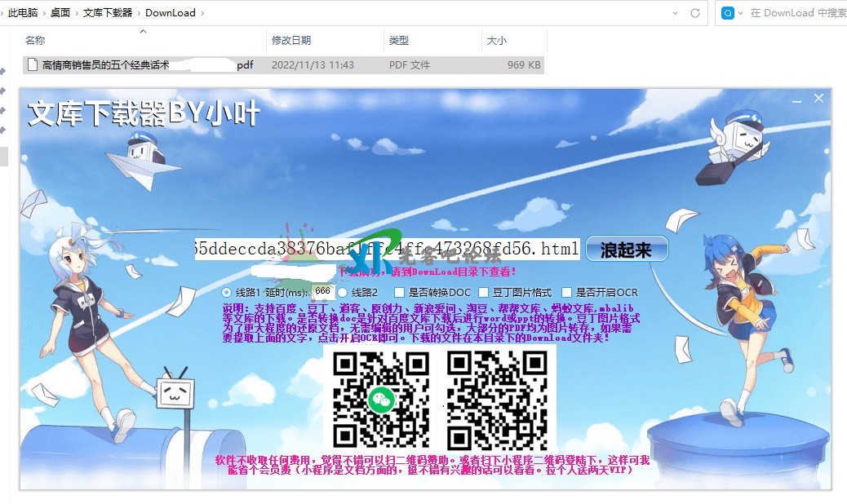Image resolution: width=847 pixels, height=504 pixels.
Task: Close the 文库下载器 app window
Action: (x=818, y=99)
